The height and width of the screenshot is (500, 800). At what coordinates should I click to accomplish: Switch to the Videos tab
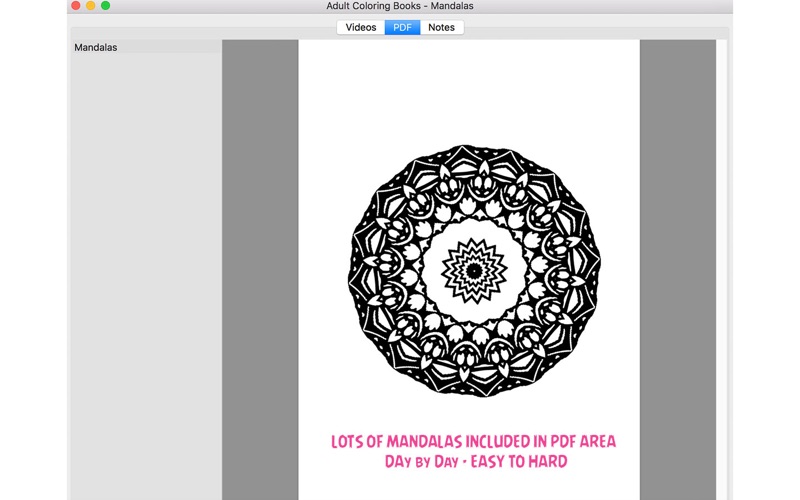(x=361, y=28)
